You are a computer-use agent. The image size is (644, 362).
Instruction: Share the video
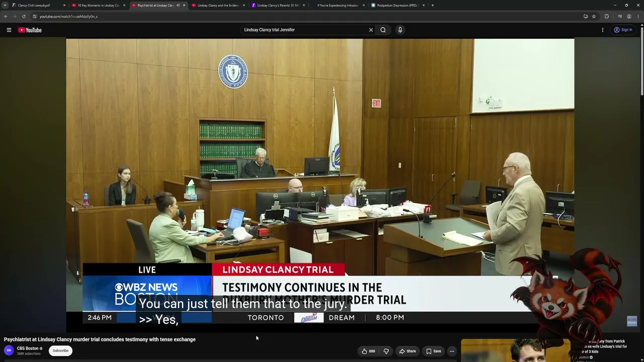point(407,351)
